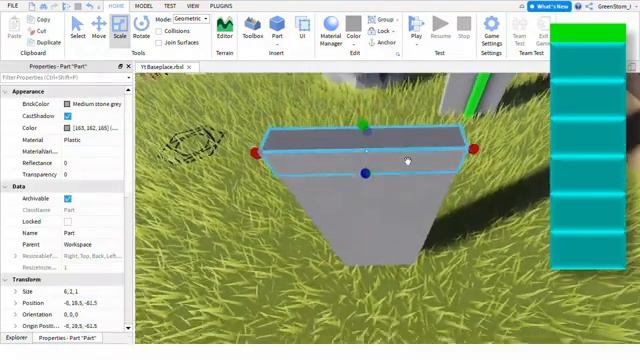Copy the selection

pyautogui.click(x=39, y=19)
